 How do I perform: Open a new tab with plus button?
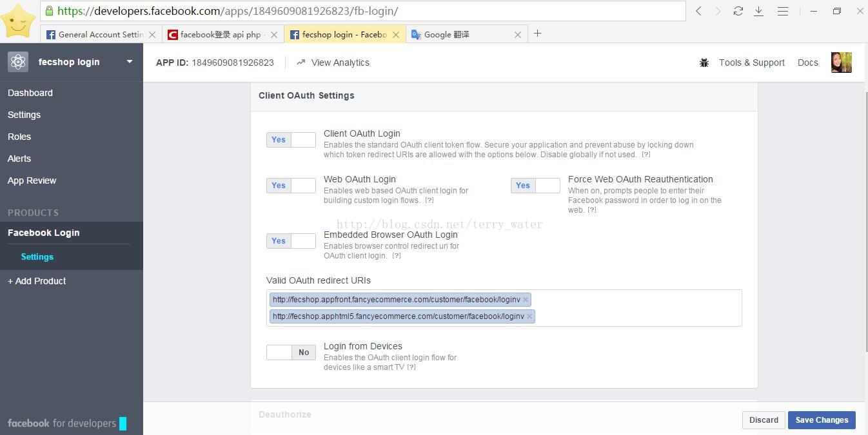coord(537,34)
